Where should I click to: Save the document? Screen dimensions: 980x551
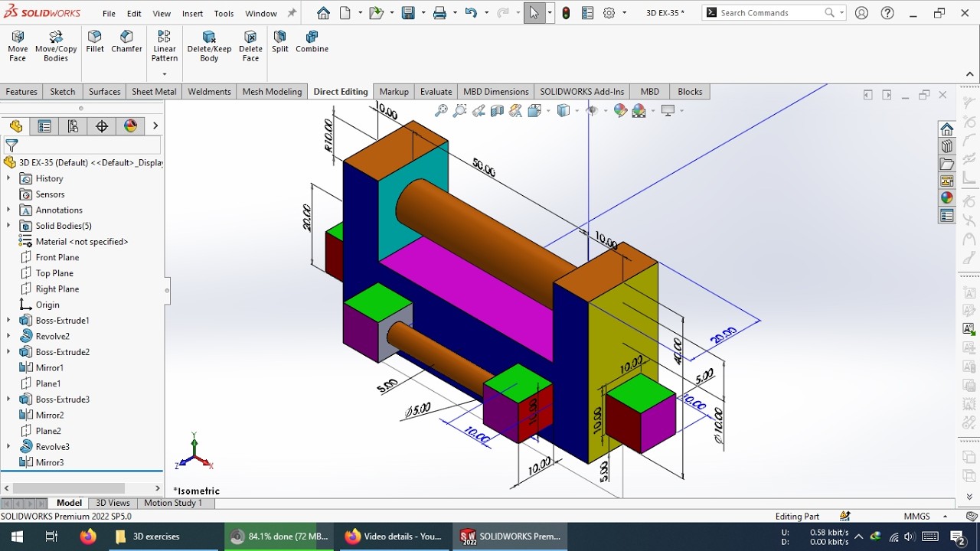pos(408,13)
